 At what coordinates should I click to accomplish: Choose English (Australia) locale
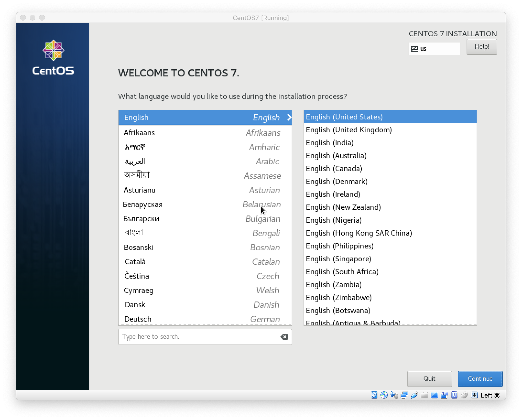click(336, 156)
